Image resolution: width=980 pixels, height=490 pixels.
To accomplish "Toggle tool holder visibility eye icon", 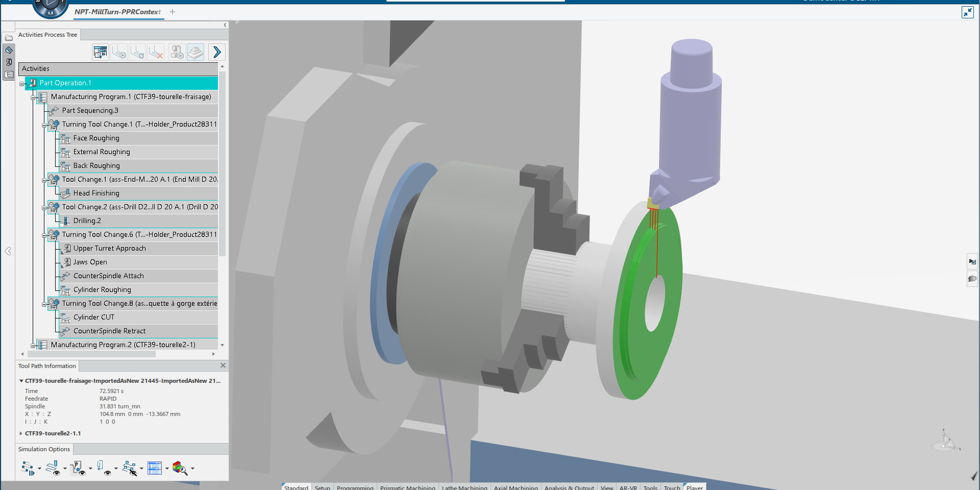I will (x=103, y=468).
